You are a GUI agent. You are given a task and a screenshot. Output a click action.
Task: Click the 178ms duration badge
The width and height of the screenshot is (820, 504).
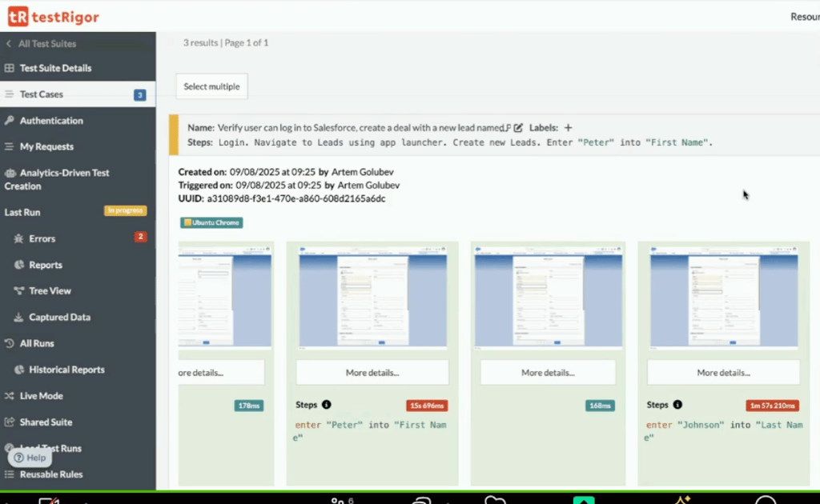249,406
